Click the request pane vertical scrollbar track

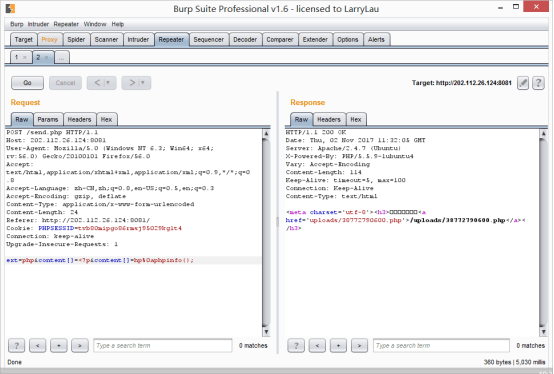(x=266, y=233)
